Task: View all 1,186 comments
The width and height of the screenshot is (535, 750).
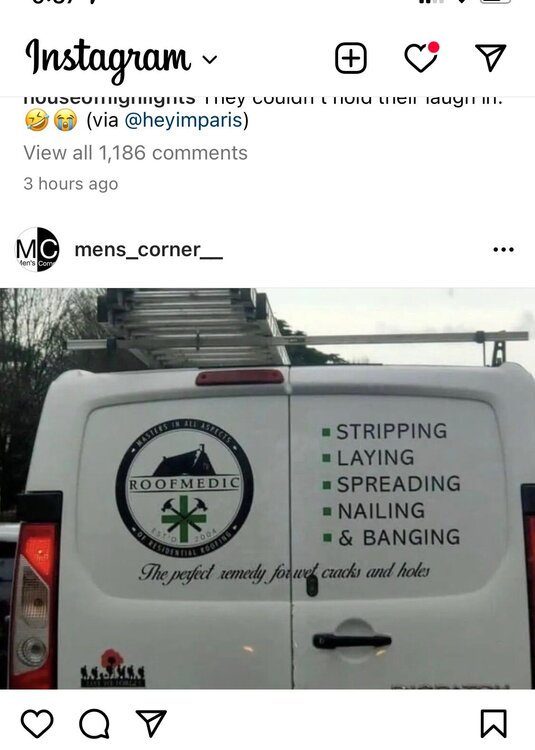Action: (x=135, y=153)
